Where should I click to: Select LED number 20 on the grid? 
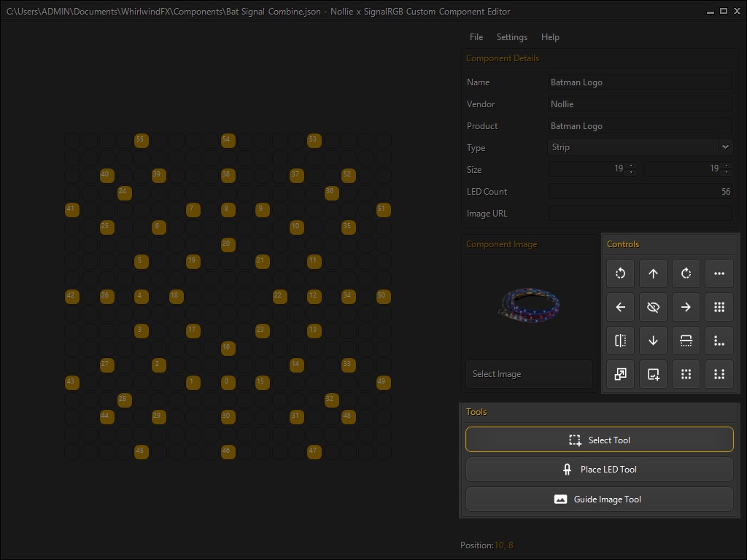click(x=228, y=244)
